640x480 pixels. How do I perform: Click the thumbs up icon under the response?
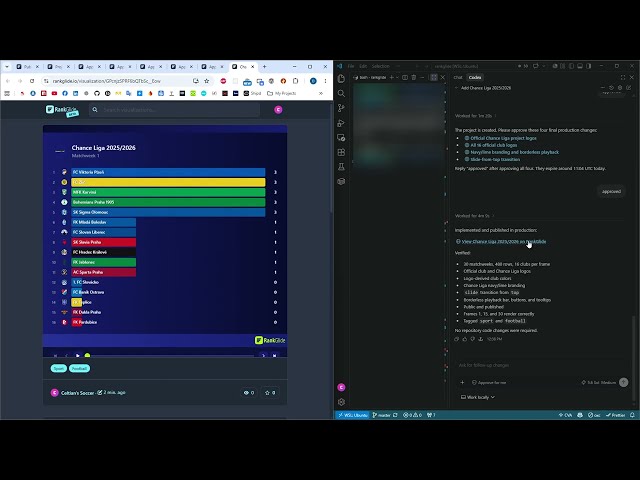coord(464,339)
